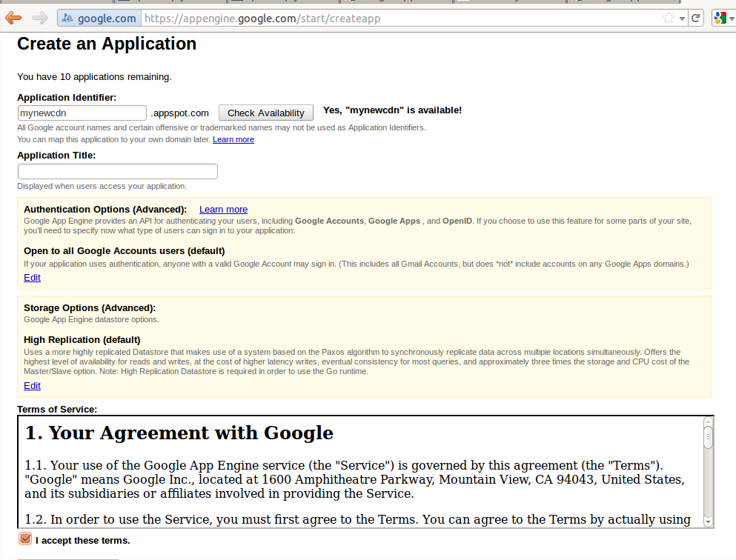Click the 'Application Identifier:' label
736x560 pixels.
(x=67, y=98)
